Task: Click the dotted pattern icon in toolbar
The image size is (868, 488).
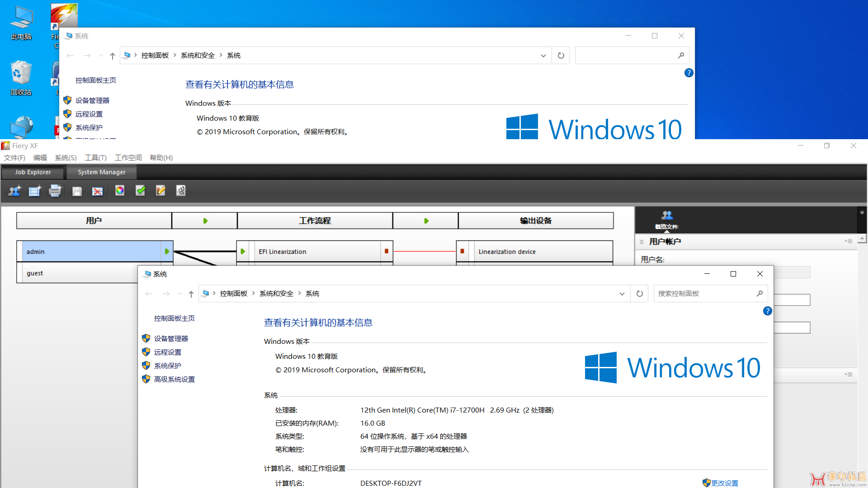Action: pyautogui.click(x=181, y=191)
